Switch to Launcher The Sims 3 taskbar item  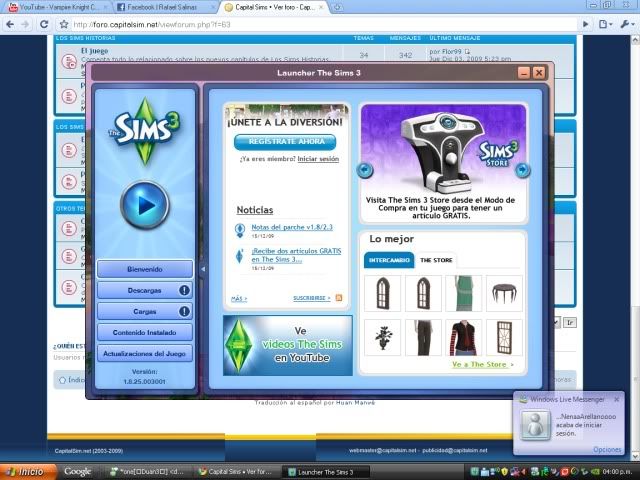326,472
